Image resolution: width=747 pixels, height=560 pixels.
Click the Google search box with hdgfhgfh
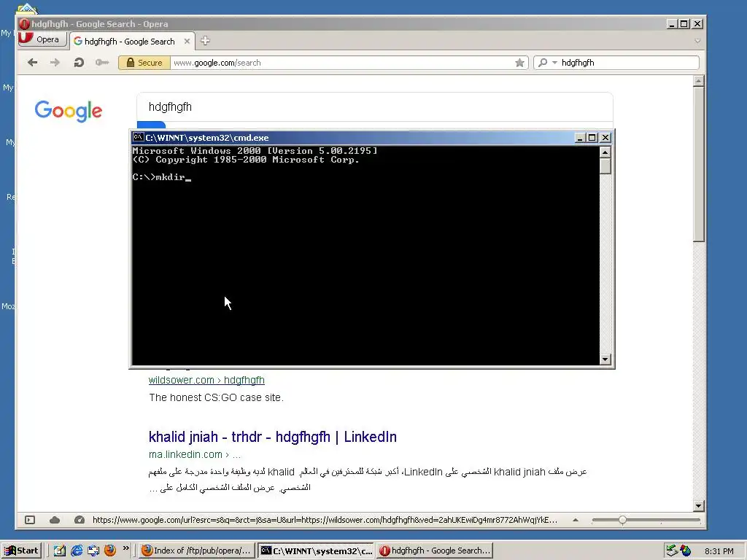point(374,106)
